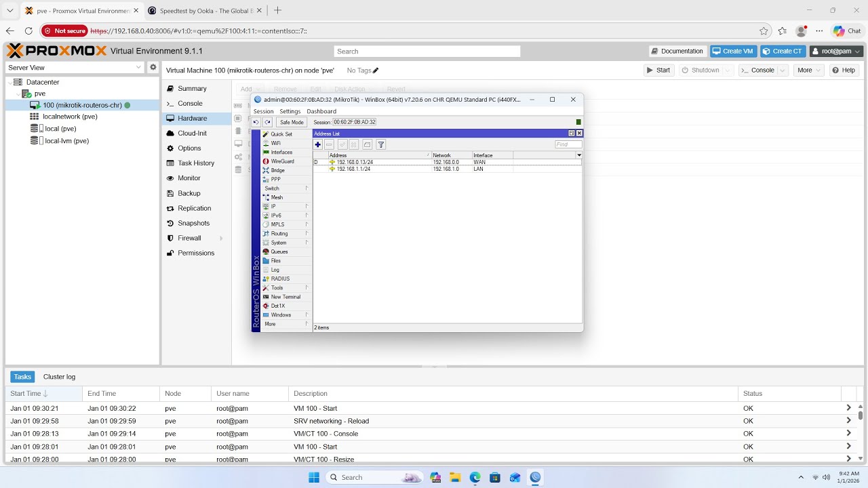Image resolution: width=868 pixels, height=488 pixels.
Task: Expand the Tools submenu in WinBox
Action: pyautogui.click(x=286, y=288)
